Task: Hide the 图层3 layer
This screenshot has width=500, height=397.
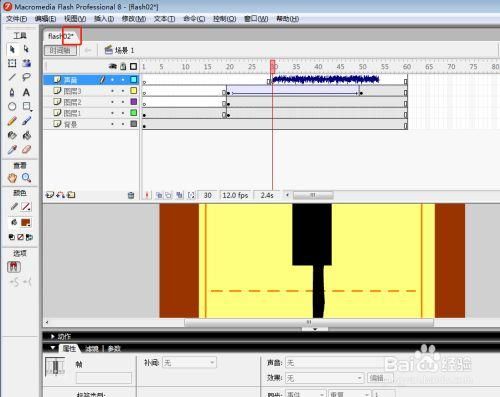Action: (113, 91)
